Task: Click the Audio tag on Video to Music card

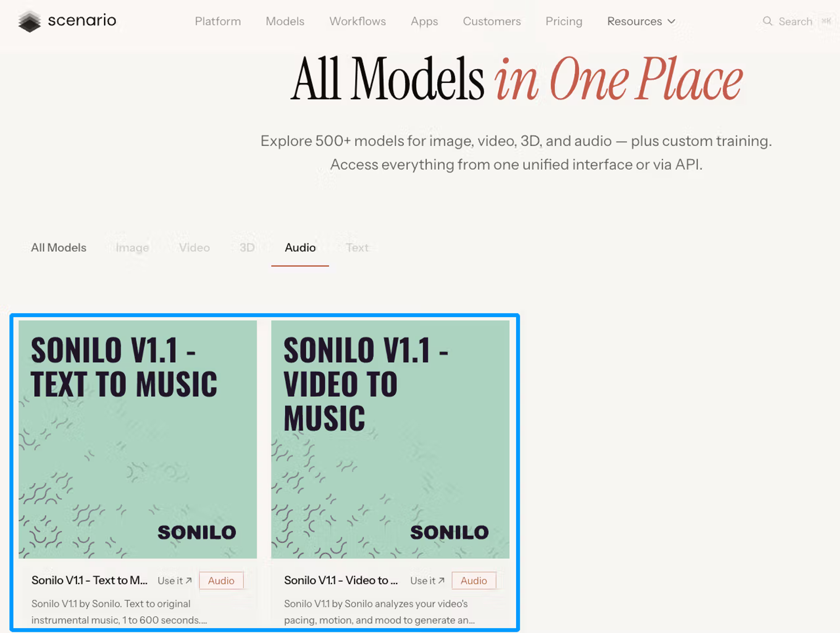Action: (x=474, y=581)
